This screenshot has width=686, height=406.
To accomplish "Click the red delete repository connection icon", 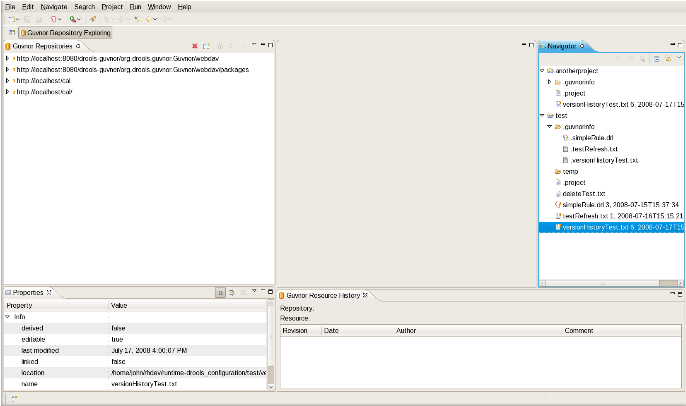I will 194,46.
